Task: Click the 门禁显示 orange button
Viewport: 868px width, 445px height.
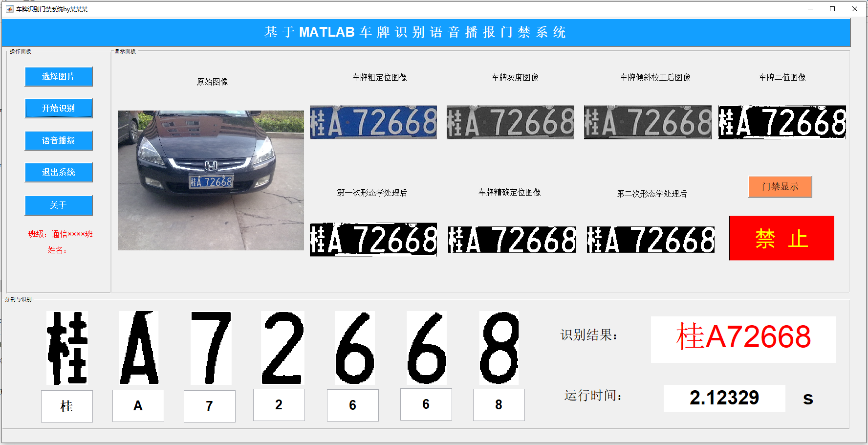Action: [x=780, y=187]
